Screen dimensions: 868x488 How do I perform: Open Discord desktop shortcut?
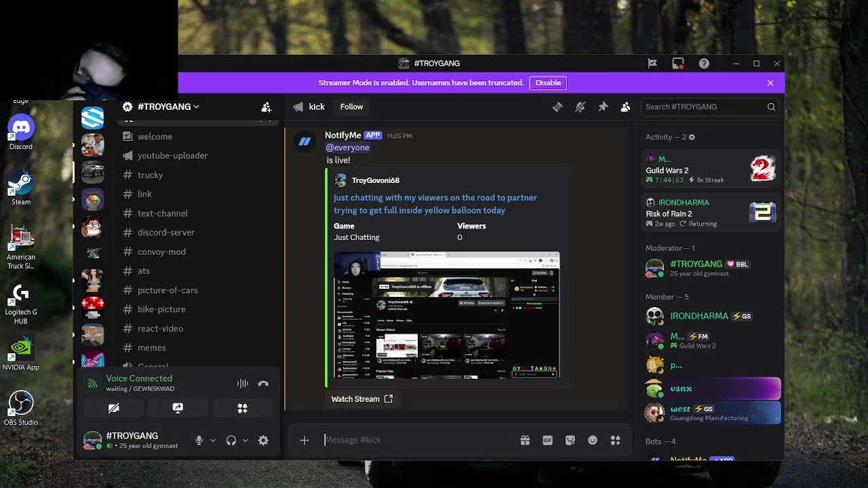pos(21,133)
